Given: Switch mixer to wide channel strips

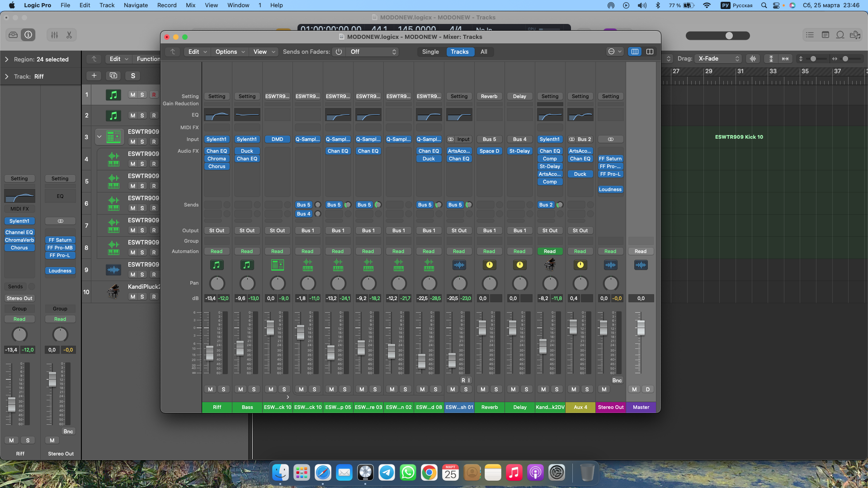Looking at the screenshot, I should point(650,52).
